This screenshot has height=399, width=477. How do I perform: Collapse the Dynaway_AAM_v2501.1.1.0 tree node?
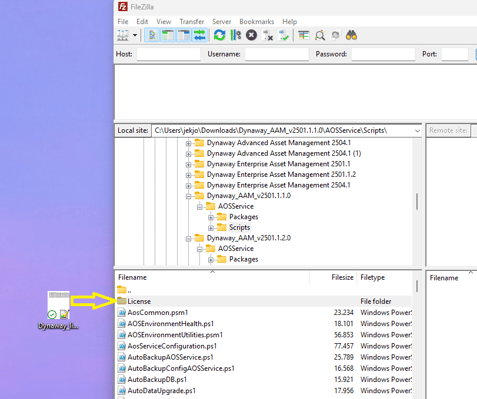(x=188, y=196)
